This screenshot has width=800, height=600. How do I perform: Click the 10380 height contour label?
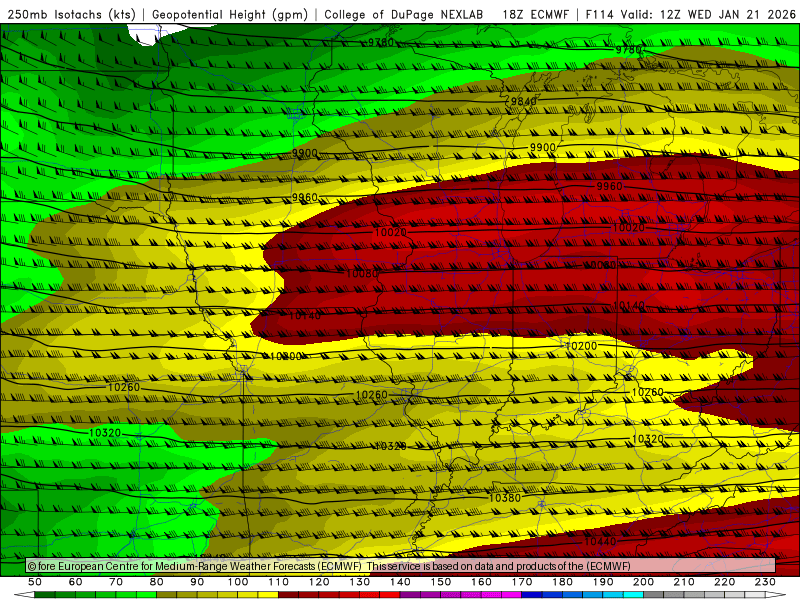click(x=505, y=497)
